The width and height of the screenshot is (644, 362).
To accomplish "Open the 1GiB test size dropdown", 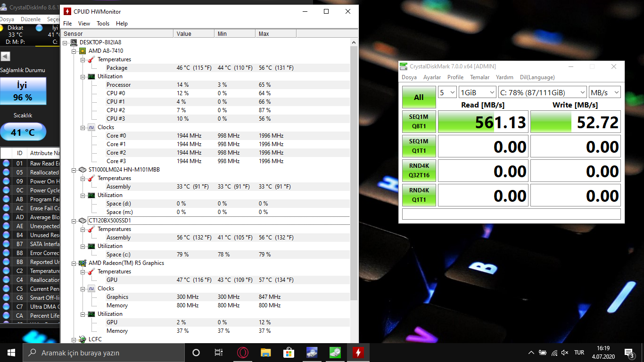I will click(478, 92).
